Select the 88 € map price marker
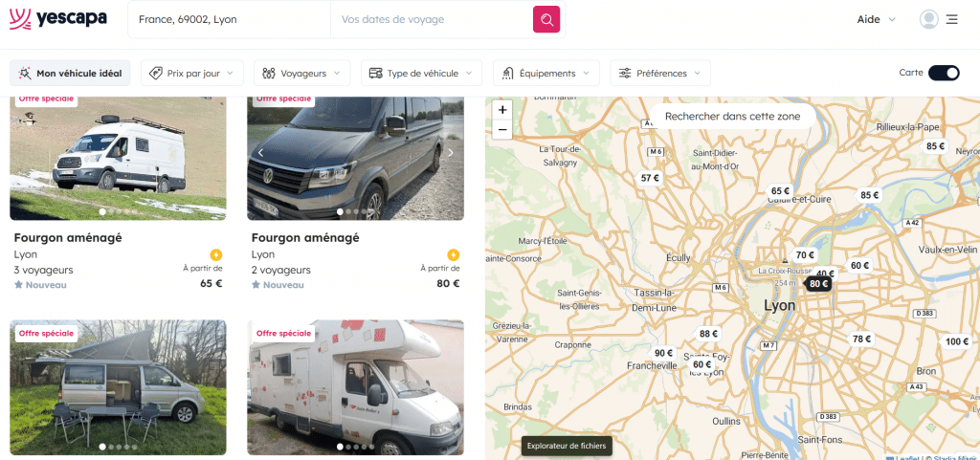980x460 pixels. click(x=708, y=334)
